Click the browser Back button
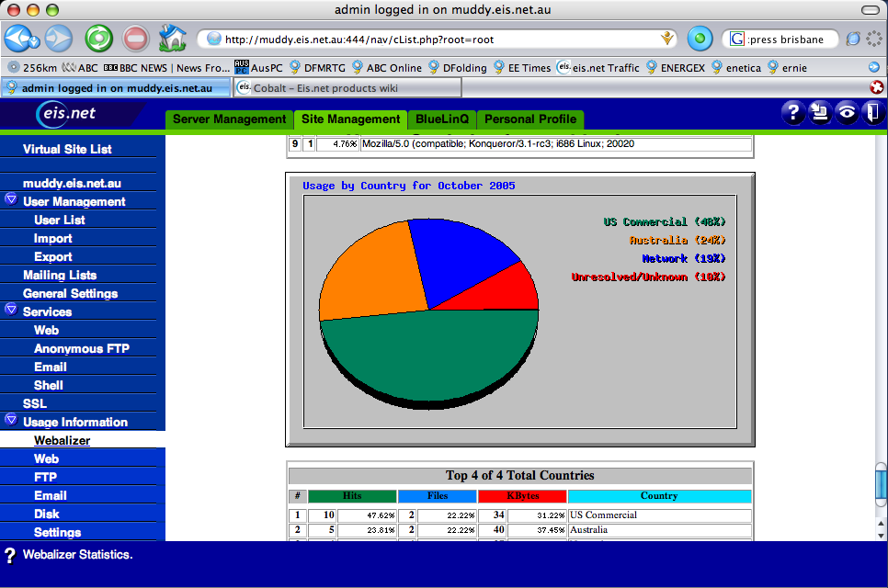This screenshot has width=888, height=588. point(21,40)
